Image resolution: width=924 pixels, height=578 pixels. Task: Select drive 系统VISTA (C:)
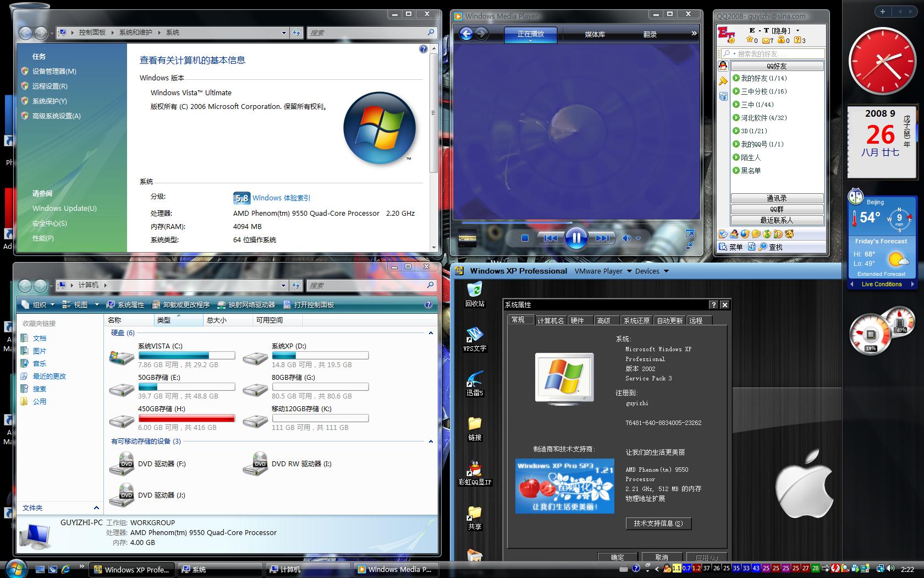coord(172,355)
